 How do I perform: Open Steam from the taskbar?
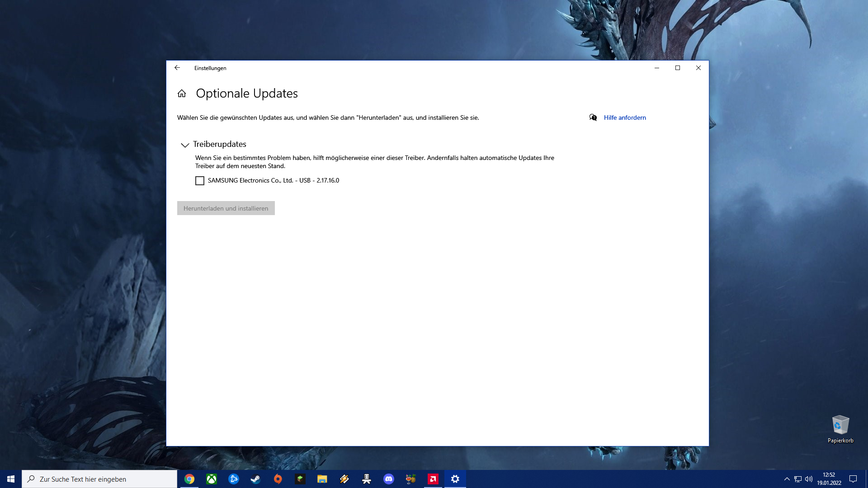pos(256,479)
